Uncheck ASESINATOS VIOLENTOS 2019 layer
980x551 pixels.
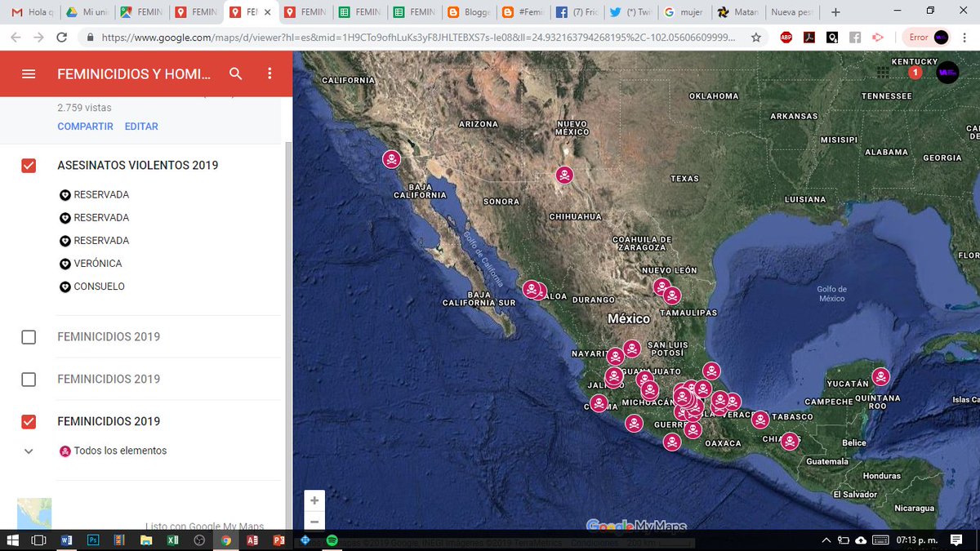point(29,166)
